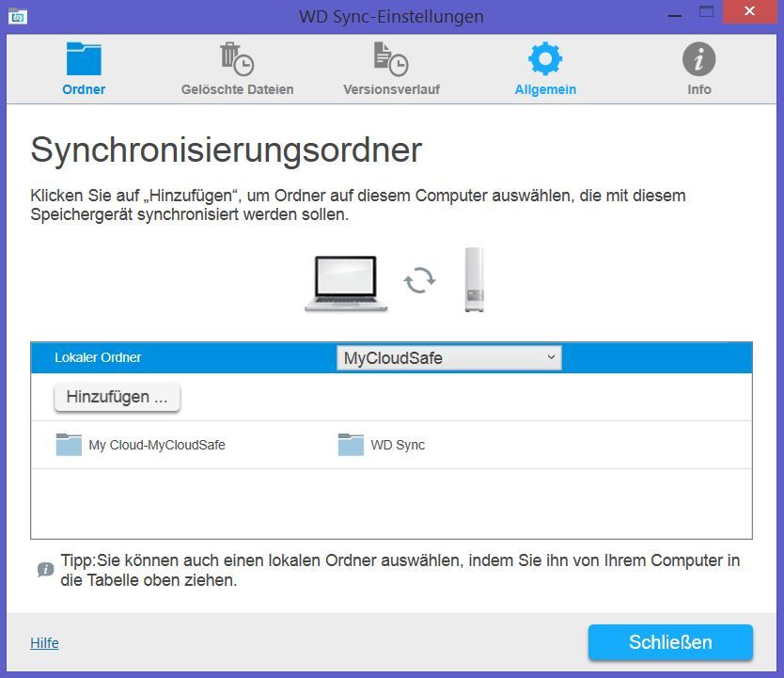This screenshot has height=678, width=784.
Task: Select the Info tab label
Action: coord(699,89)
